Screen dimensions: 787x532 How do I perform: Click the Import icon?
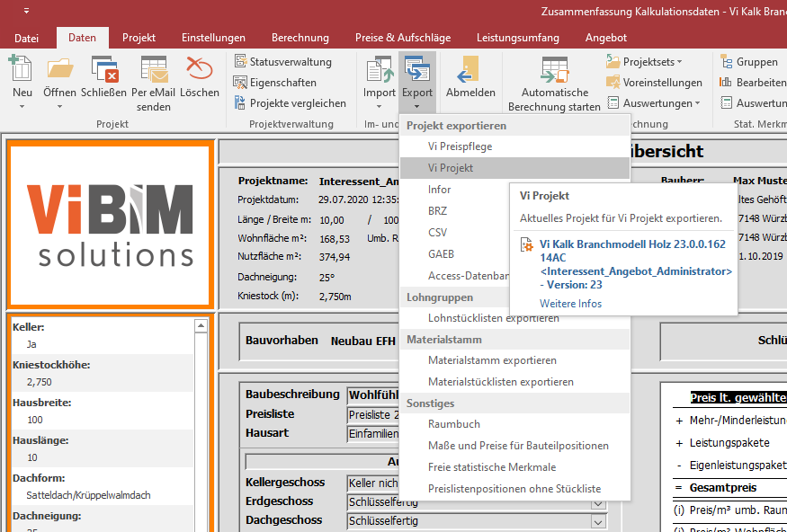pyautogui.click(x=380, y=69)
